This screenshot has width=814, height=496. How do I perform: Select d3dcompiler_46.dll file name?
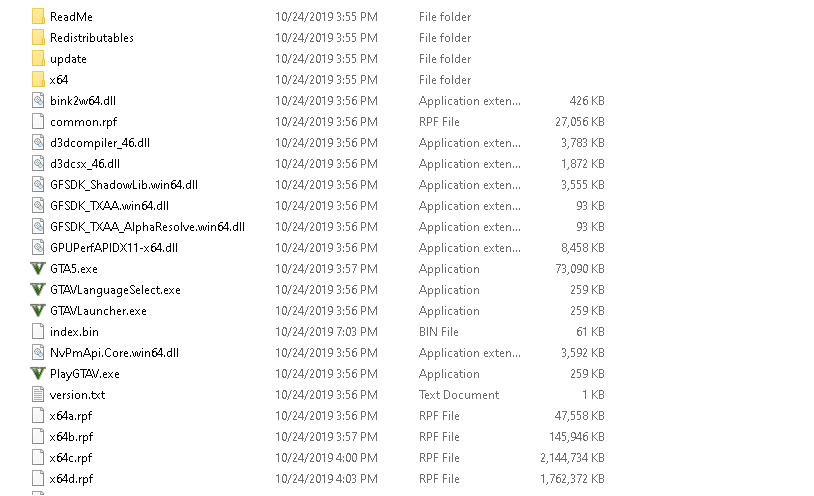[100, 143]
